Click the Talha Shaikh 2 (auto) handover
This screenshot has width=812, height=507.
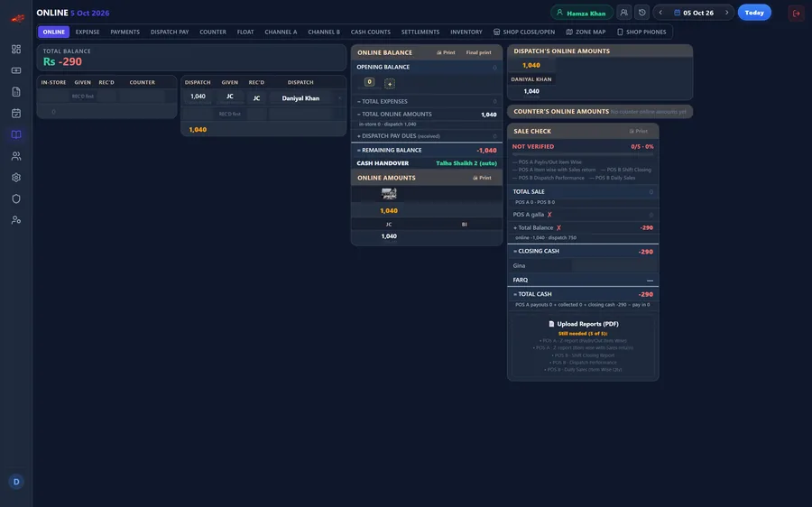pos(466,163)
